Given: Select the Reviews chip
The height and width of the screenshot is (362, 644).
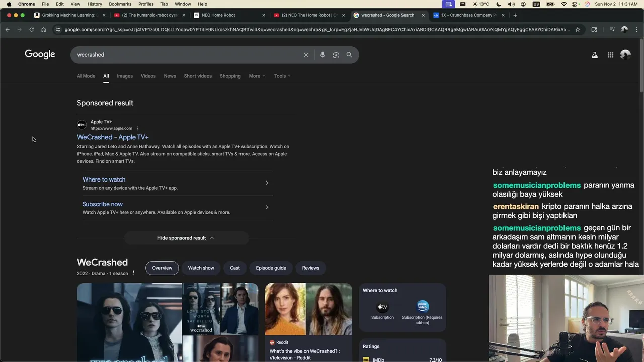Looking at the screenshot, I should (310, 268).
